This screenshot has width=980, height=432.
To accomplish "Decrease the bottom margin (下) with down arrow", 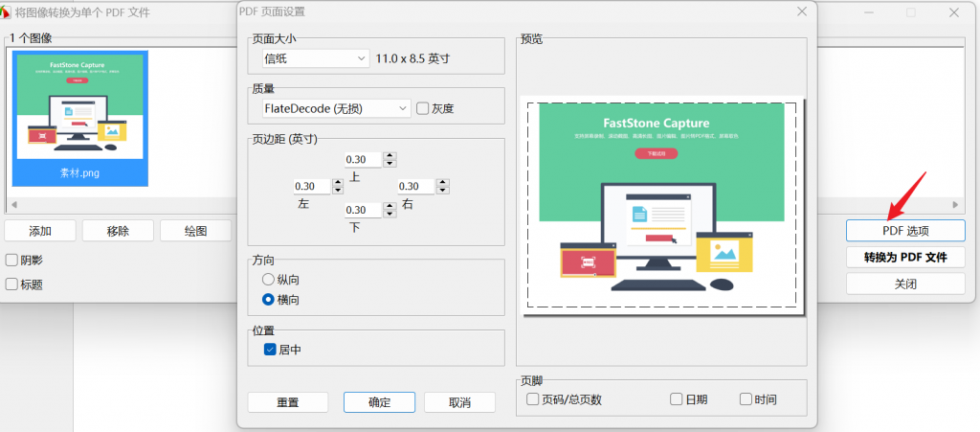I will pyautogui.click(x=390, y=215).
